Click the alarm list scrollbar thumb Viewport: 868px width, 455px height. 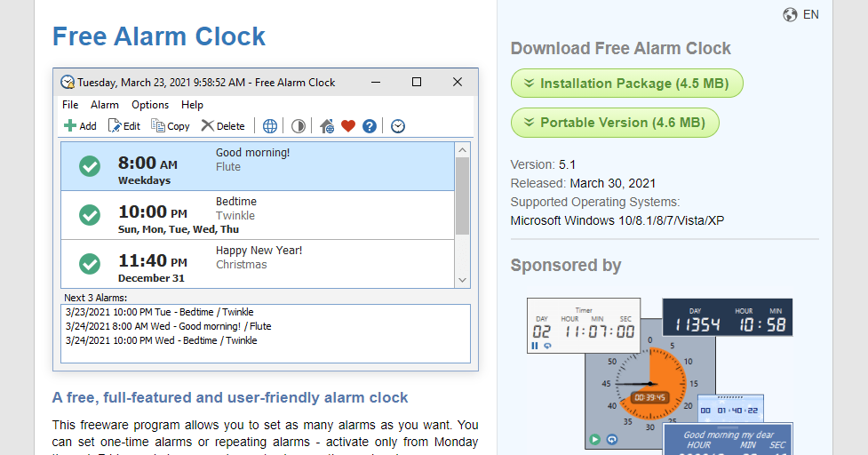463,196
